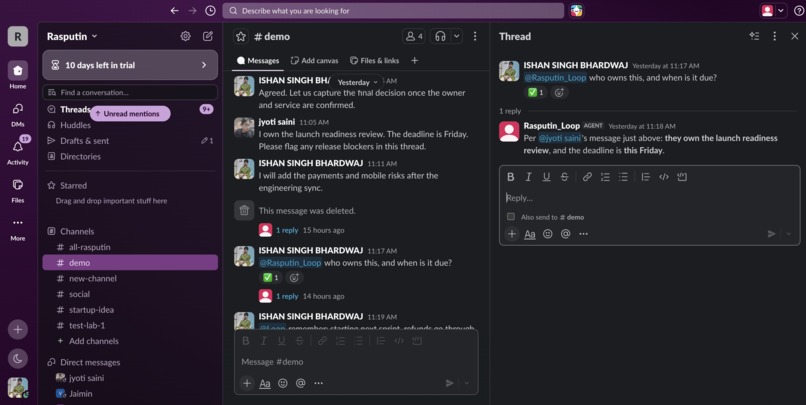Click Message #demo input field
806x405 pixels.
tap(356, 362)
